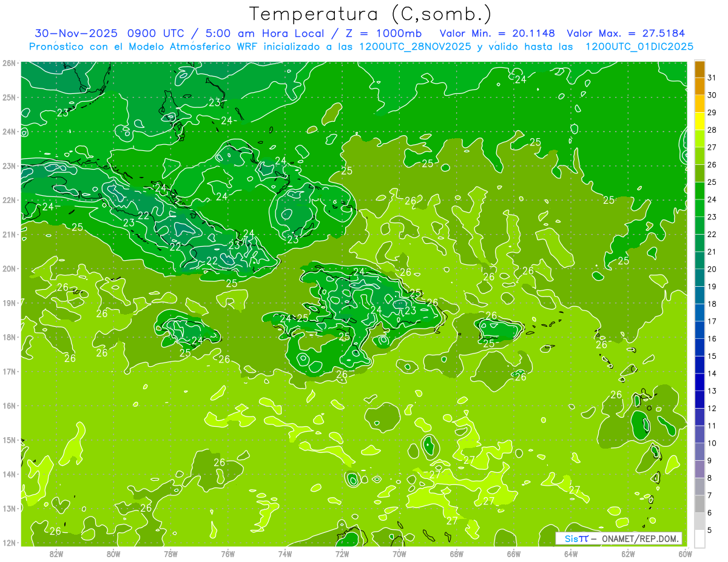This screenshot has height=562, width=728.
Task: Click the 82W longitude axis label
Action: 56,554
